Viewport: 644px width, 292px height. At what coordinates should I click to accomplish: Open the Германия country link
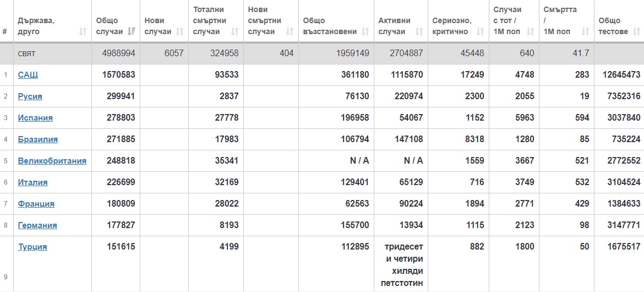[37, 225]
